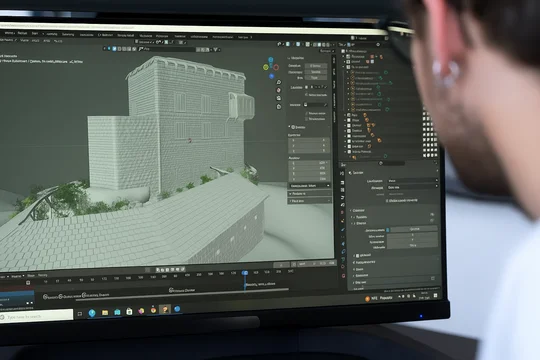Toggle the perspective/orthographic grid icon in the viewport
The width and height of the screenshot is (540, 360).
point(279,107)
